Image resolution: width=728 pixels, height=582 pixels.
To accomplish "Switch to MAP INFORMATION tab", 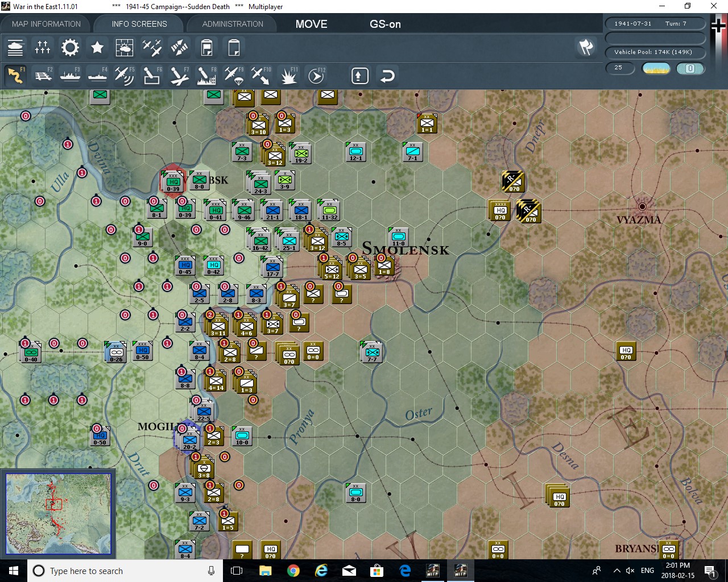I will 47,24.
